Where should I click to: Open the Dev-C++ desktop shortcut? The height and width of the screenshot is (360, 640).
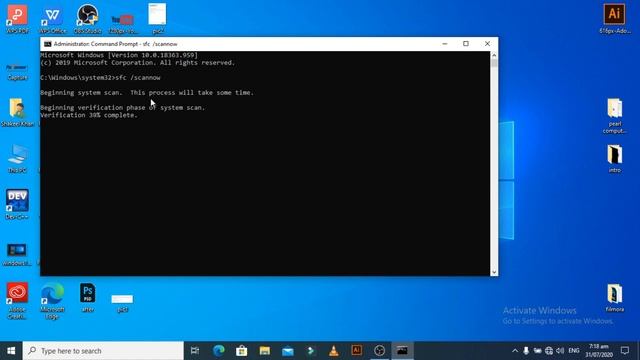pyautogui.click(x=17, y=204)
